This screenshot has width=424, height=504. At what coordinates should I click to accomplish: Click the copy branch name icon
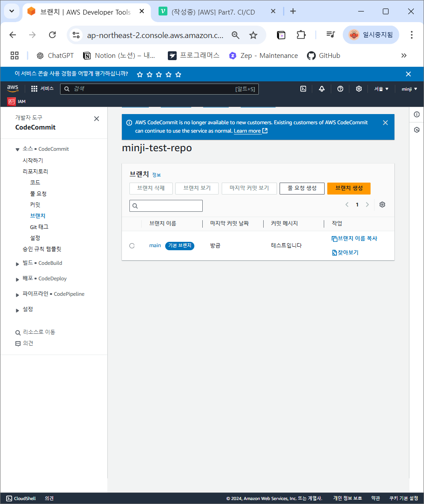pos(334,239)
